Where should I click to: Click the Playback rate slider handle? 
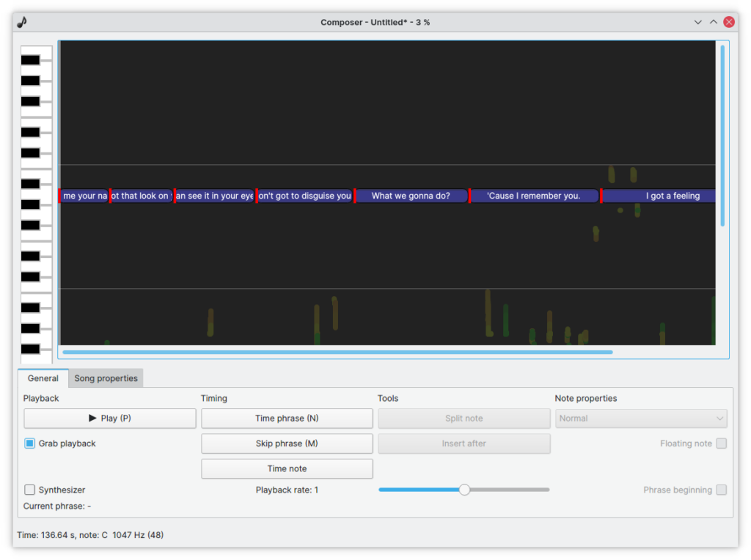tap(464, 490)
